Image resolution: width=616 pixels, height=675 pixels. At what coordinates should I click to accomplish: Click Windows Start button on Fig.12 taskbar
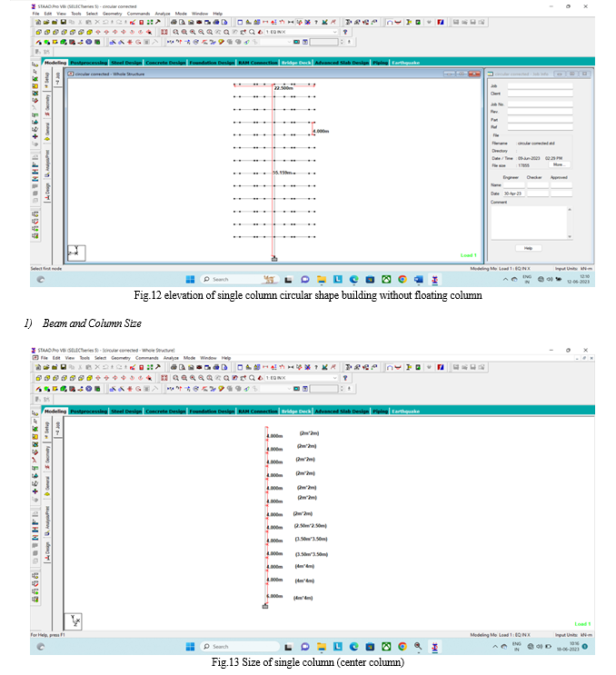(190, 280)
